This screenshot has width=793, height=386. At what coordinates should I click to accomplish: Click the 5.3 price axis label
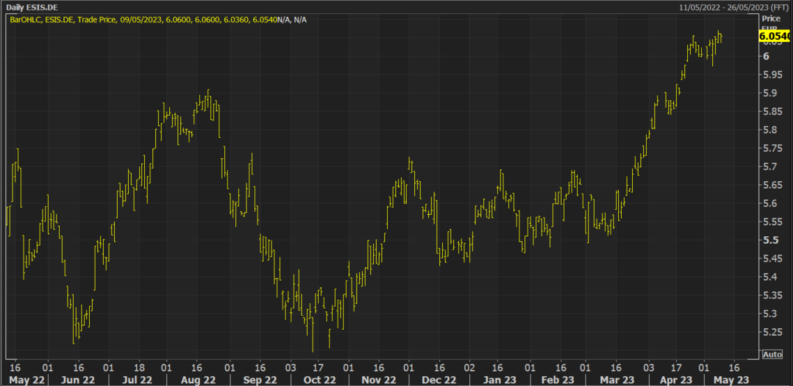[x=769, y=314]
